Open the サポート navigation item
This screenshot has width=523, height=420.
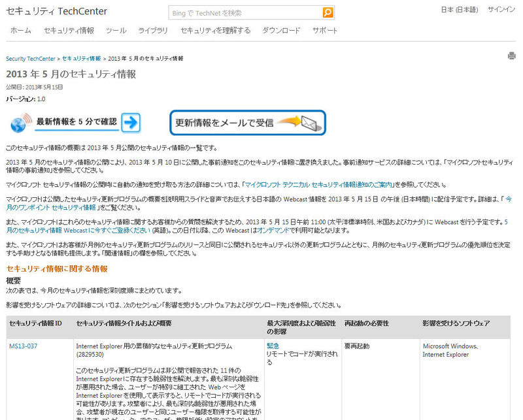[325, 31]
